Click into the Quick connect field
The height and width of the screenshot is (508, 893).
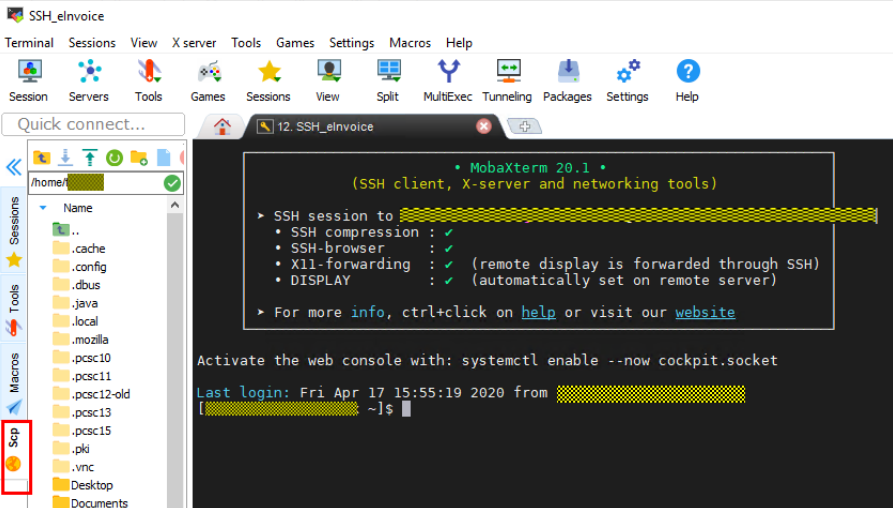[93, 125]
